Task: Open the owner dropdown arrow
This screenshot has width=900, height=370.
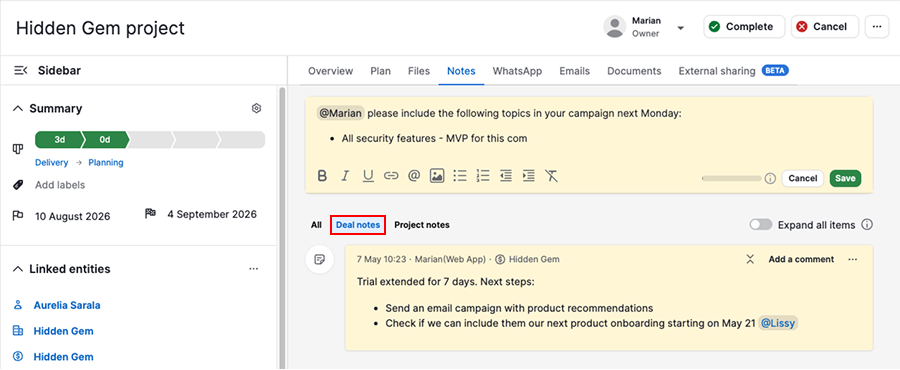Action: [681, 28]
